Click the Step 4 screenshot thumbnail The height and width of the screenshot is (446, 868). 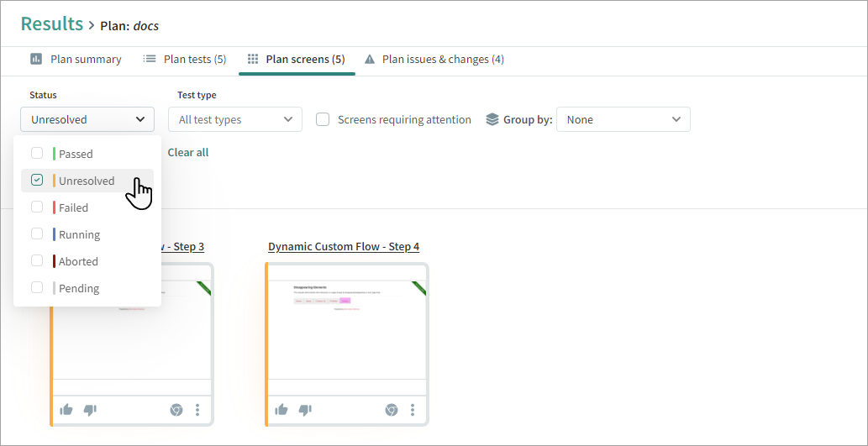(x=347, y=328)
